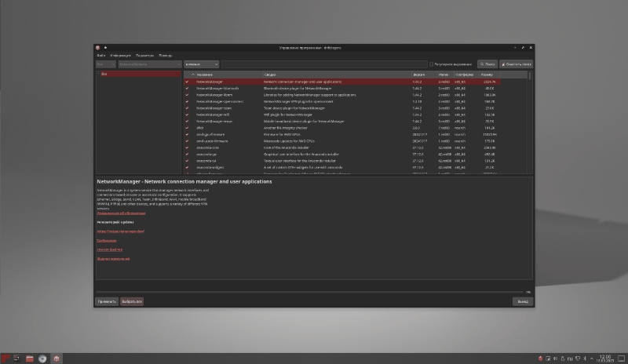Sort by the Размер column header
This screenshot has width=628, height=364.
coord(489,75)
